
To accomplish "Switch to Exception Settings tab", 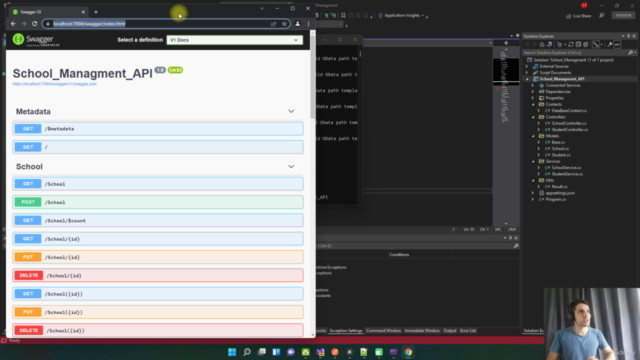I will coord(346,331).
